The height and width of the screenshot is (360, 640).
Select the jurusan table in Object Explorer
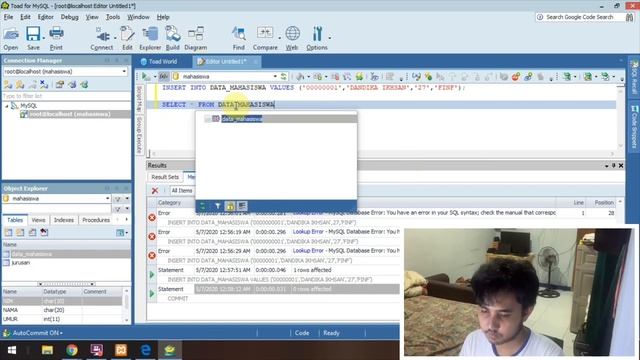pos(20,263)
